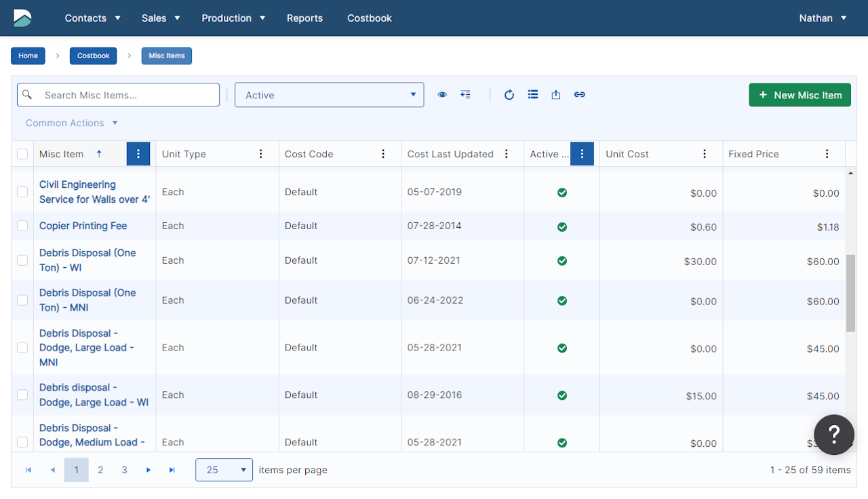The image size is (868, 499).
Task: Click the export share icon
Action: [x=556, y=95]
